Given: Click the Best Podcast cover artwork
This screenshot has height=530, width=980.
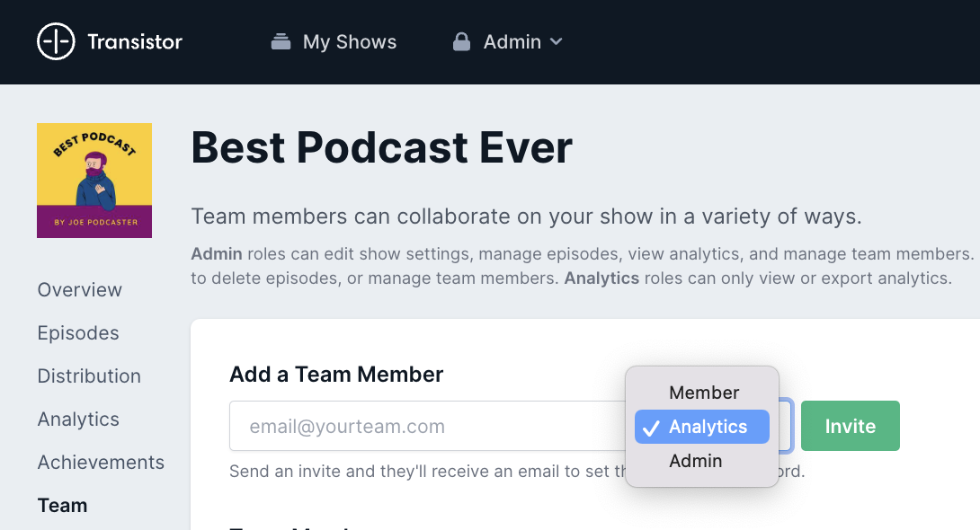Looking at the screenshot, I should tap(94, 181).
